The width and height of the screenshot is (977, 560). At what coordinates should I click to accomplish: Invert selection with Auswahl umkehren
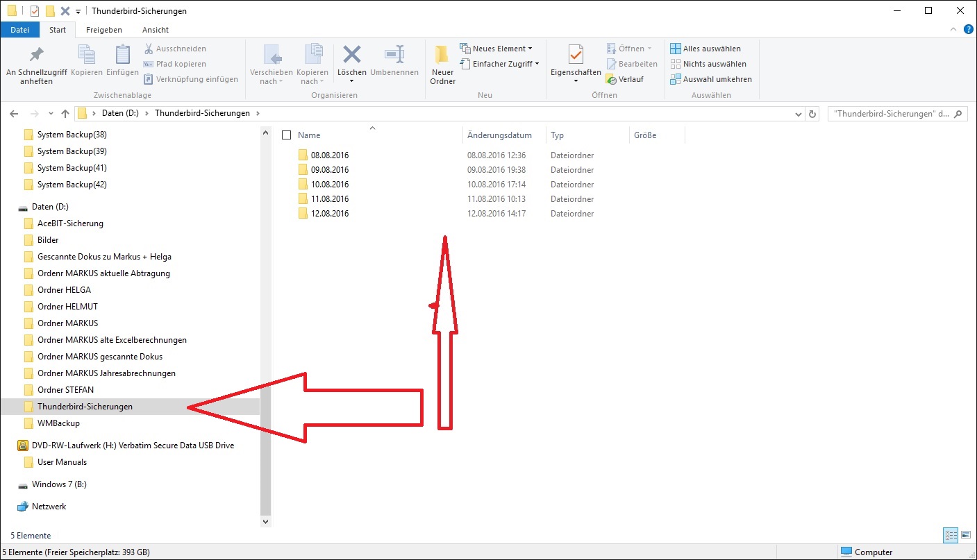[x=711, y=79]
